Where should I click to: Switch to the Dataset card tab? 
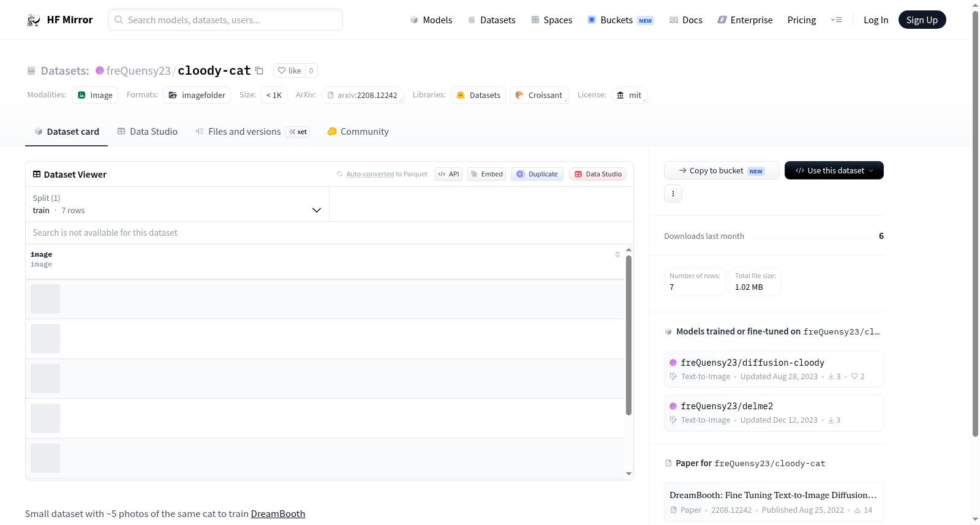[x=66, y=132]
